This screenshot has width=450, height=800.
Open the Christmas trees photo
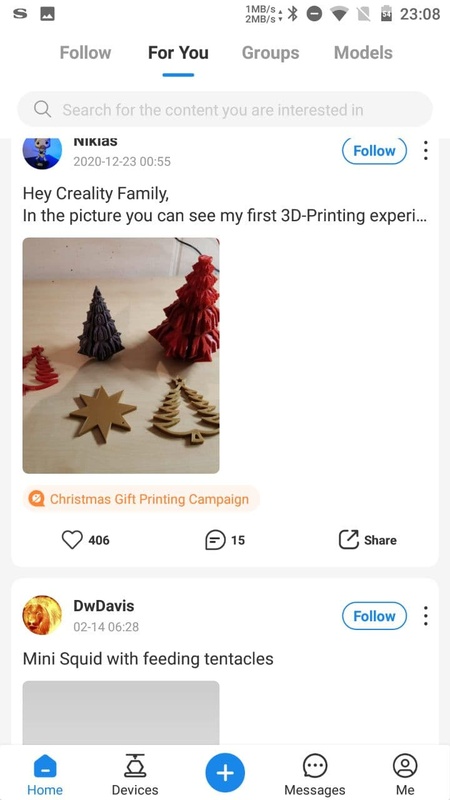(x=121, y=355)
